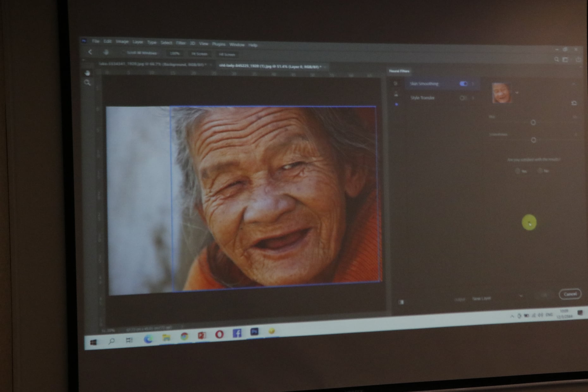
Task: Open Photoshop search icon at top right
Action: [x=556, y=59]
